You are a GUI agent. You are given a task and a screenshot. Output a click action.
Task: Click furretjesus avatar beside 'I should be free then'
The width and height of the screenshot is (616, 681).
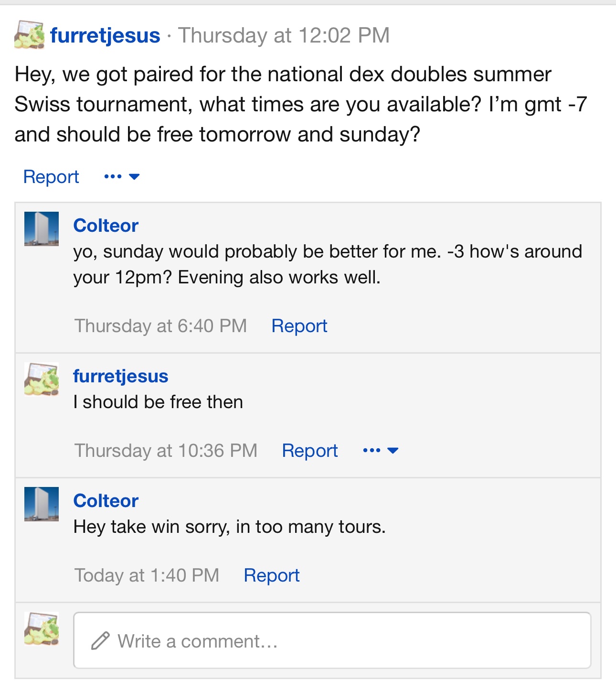[x=42, y=379]
